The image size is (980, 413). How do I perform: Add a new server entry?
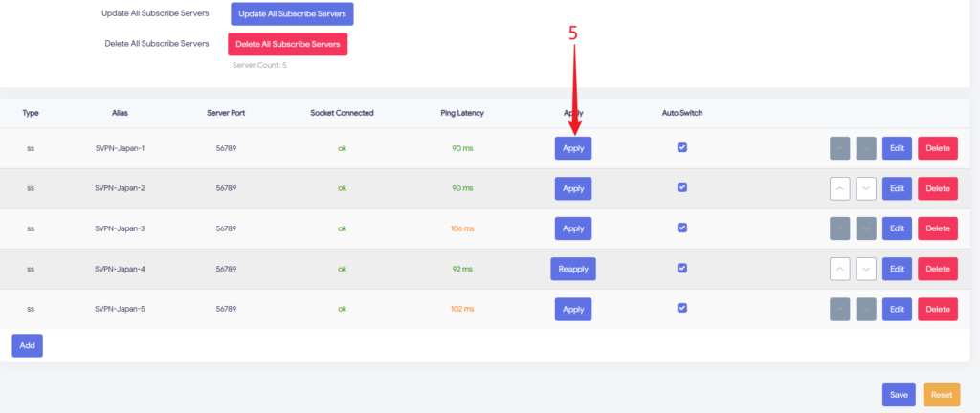tap(27, 345)
